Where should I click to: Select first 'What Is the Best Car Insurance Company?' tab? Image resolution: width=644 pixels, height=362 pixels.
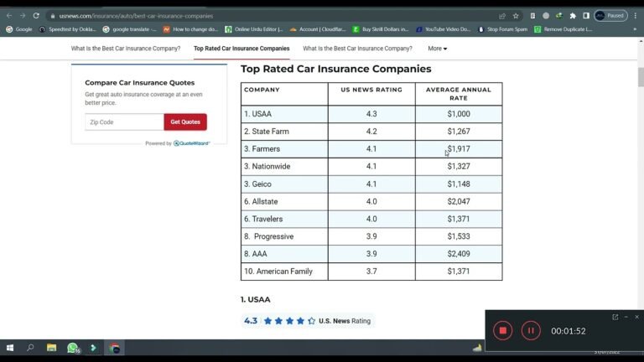[x=126, y=49]
